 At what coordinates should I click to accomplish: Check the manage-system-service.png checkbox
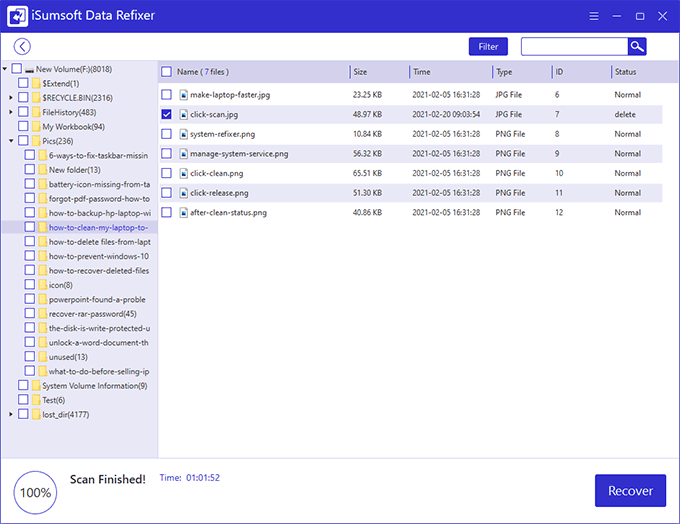point(167,153)
